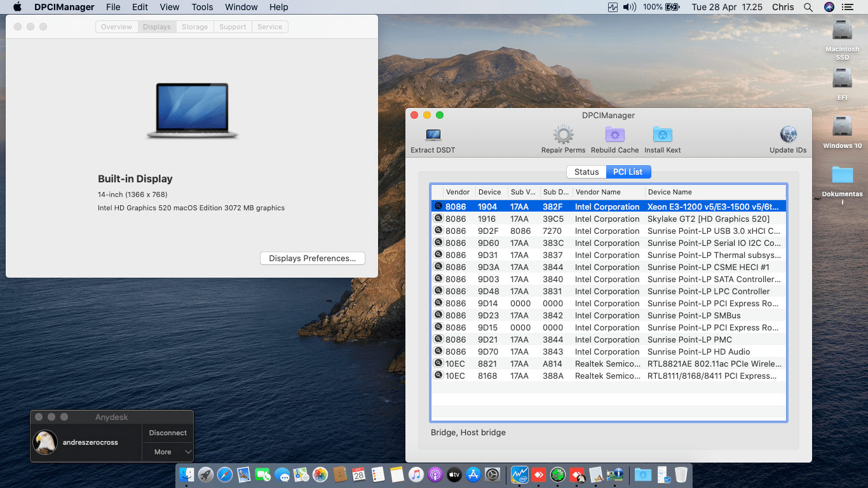Viewport: 868px width, 488px height.
Task: Open the Anydesk More dropdown
Action: [168, 452]
